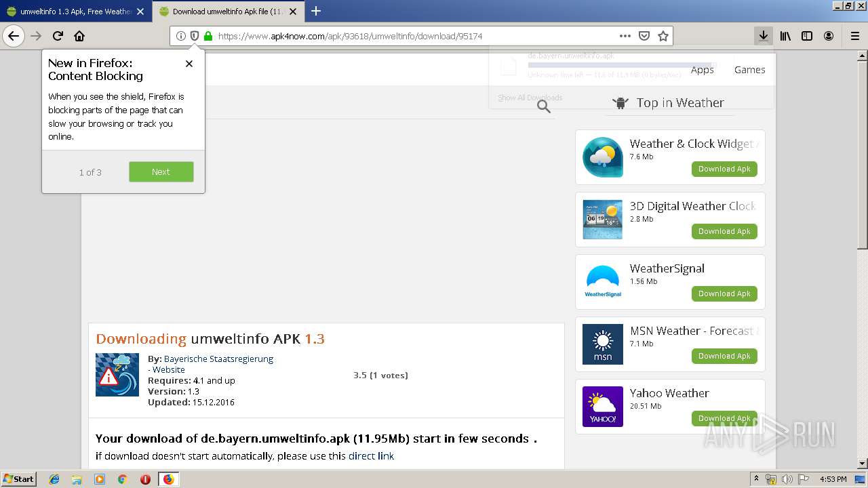Open the page actions three-dot menu
Viewport: 868px width, 488px height.
tap(625, 36)
